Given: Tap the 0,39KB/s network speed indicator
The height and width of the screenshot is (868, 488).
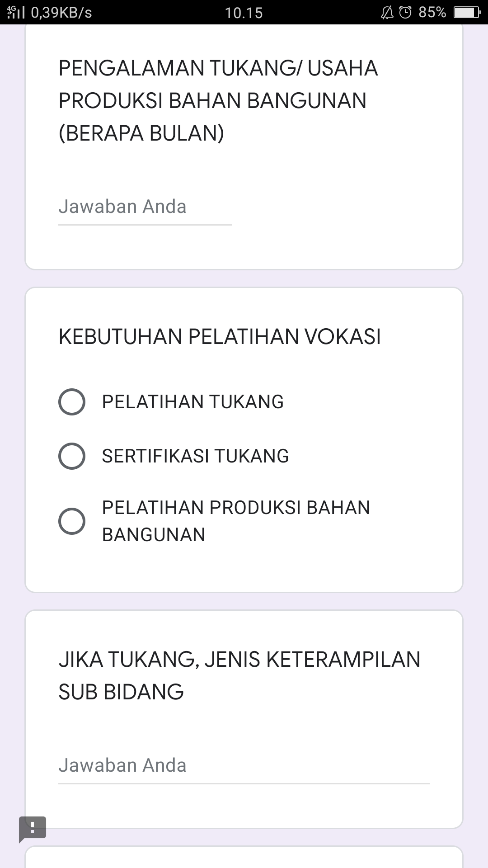Looking at the screenshot, I should 61,13.
